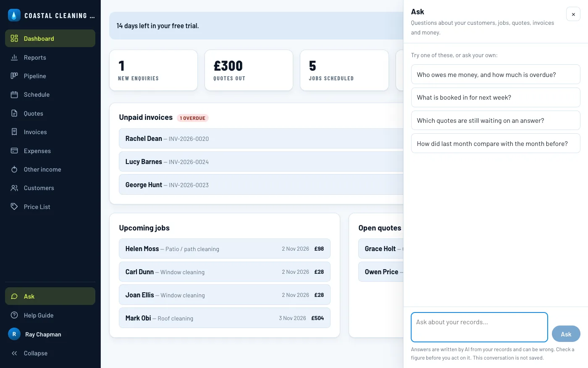Click the Ray Chapman user name
Image resolution: width=588 pixels, height=368 pixels.
(x=43, y=334)
